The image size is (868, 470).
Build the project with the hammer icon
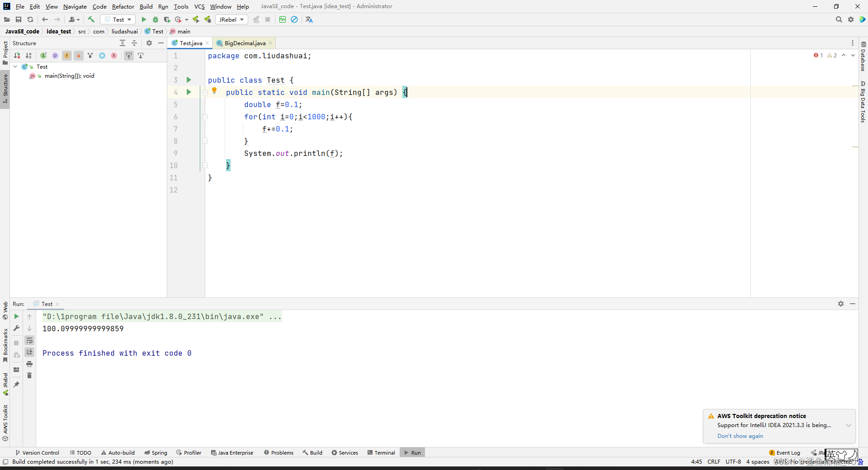tap(91, 19)
